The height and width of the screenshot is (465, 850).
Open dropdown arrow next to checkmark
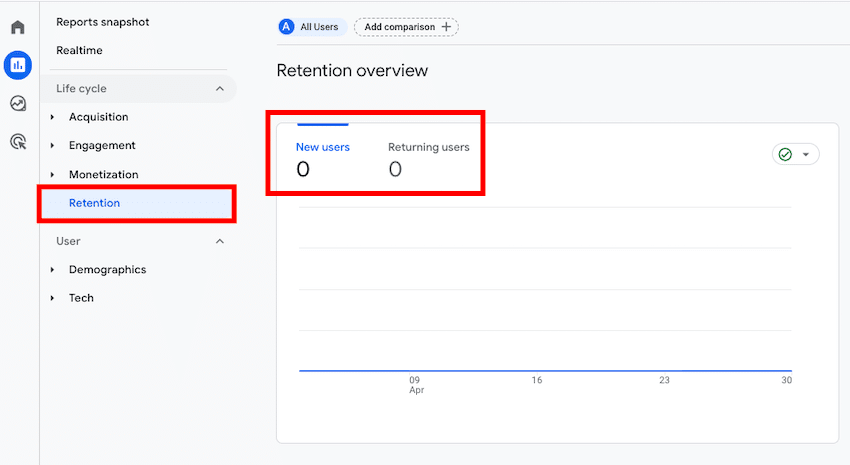[805, 154]
